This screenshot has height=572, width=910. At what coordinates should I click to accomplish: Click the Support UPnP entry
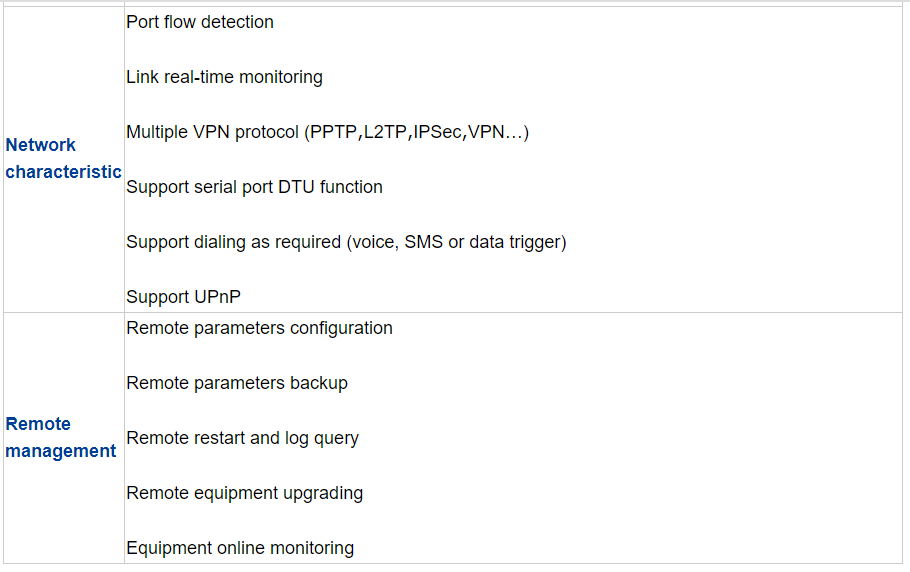pyautogui.click(x=183, y=297)
